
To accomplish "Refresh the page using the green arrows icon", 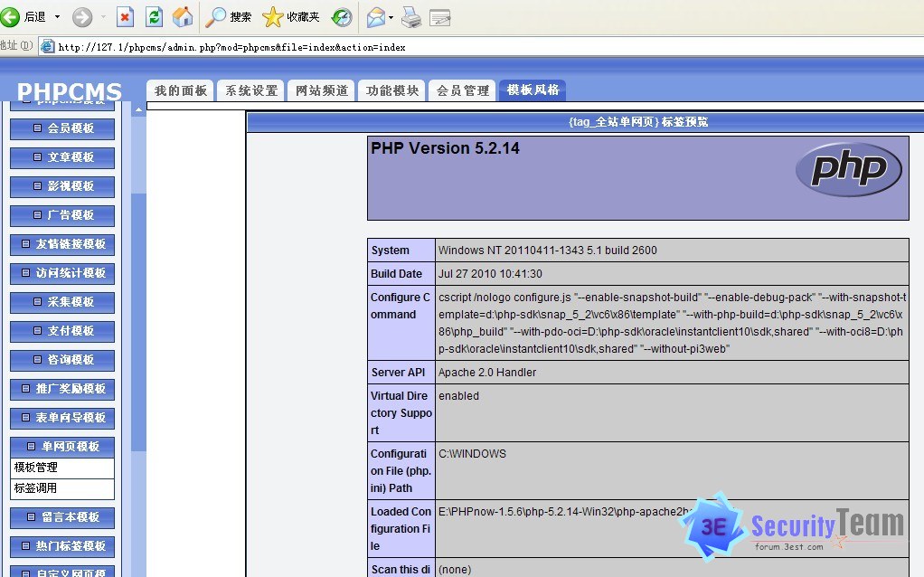I will (x=154, y=17).
